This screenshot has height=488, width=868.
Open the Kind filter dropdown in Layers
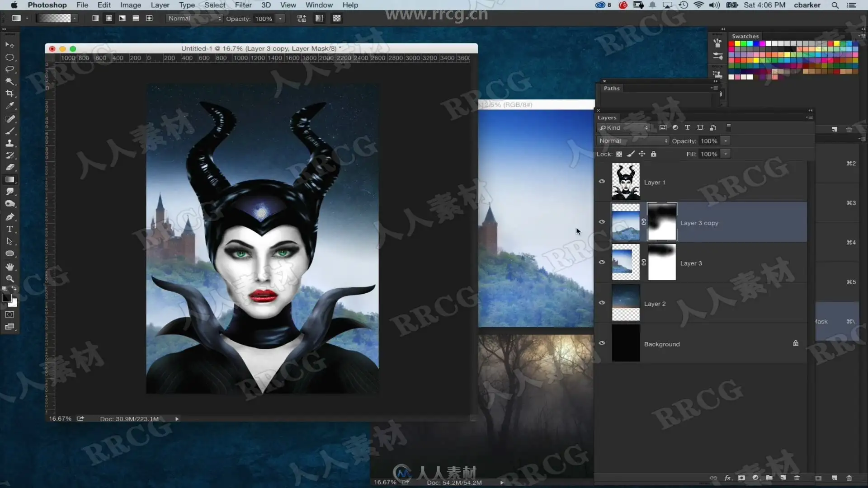pyautogui.click(x=624, y=128)
